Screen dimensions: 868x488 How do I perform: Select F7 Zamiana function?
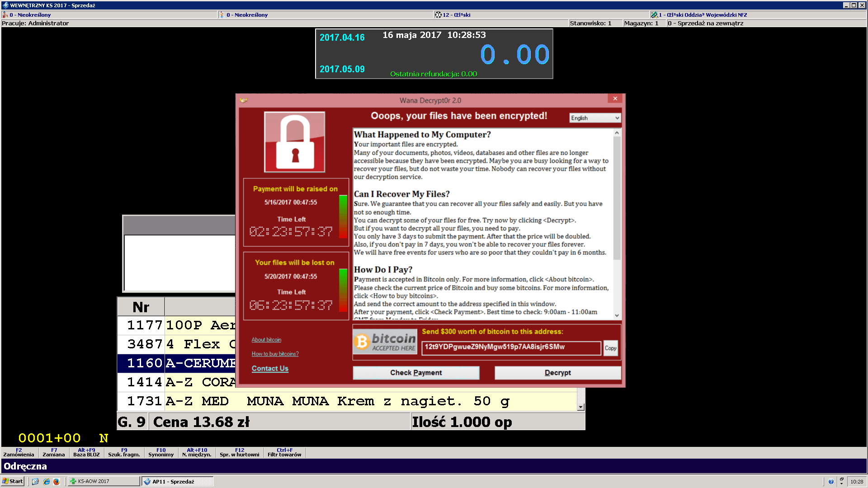(54, 453)
